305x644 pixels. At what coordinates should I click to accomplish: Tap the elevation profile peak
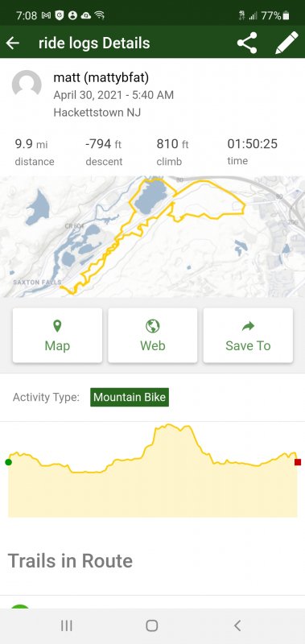point(169,426)
